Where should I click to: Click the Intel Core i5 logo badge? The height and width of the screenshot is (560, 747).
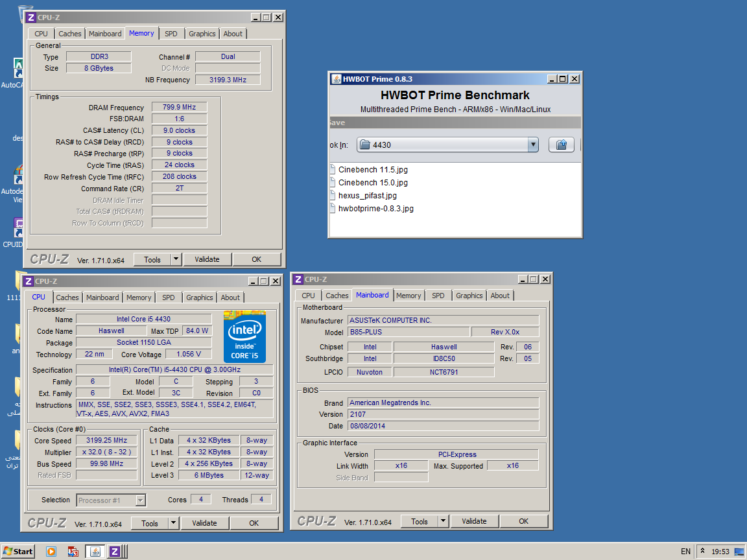(x=244, y=336)
